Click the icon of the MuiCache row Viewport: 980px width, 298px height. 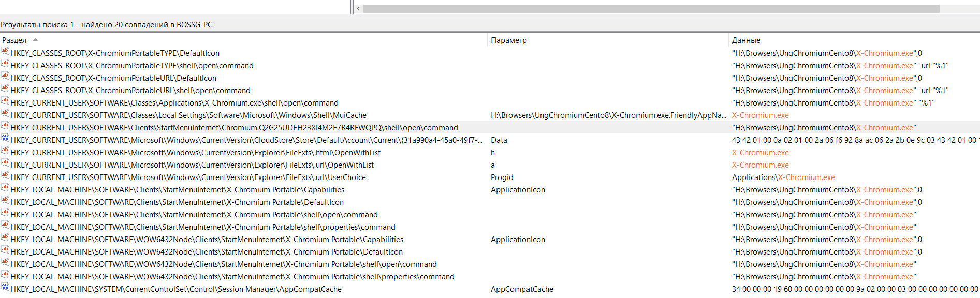[5, 113]
